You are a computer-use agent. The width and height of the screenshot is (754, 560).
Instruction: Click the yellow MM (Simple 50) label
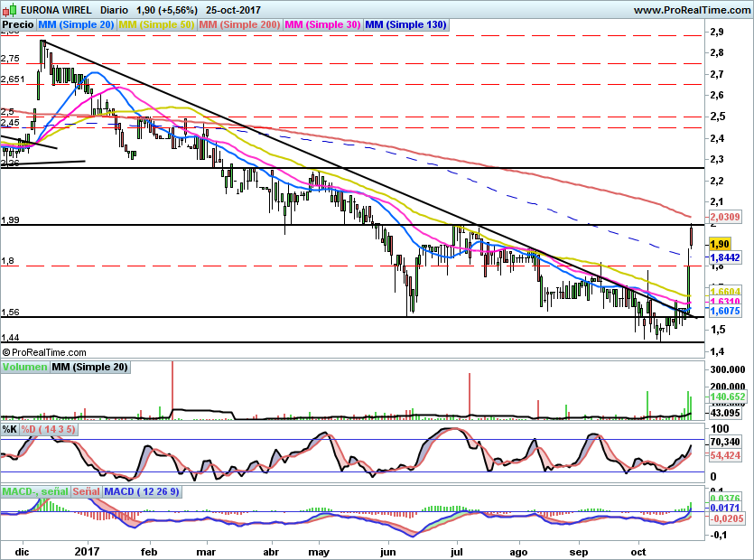tap(157, 25)
